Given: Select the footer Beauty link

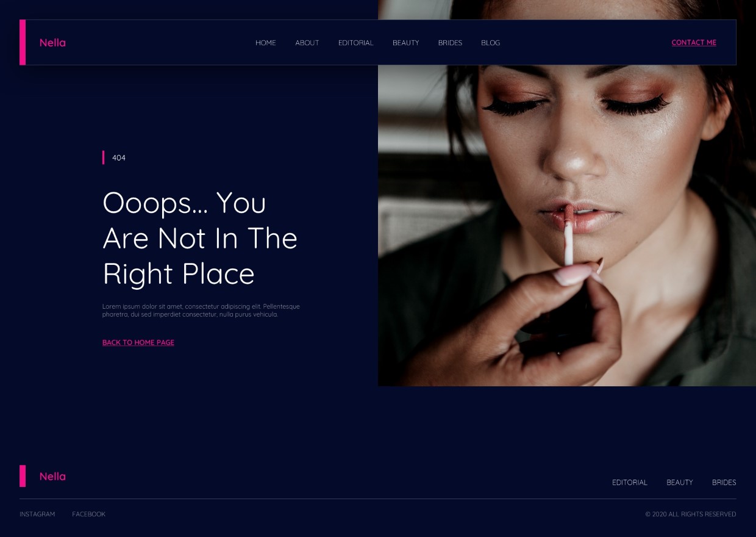Looking at the screenshot, I should click(680, 483).
